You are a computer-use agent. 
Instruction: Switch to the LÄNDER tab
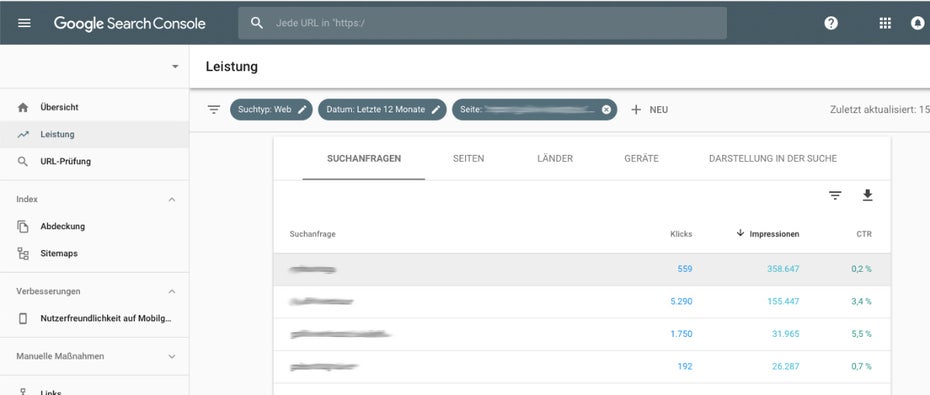tap(555, 158)
